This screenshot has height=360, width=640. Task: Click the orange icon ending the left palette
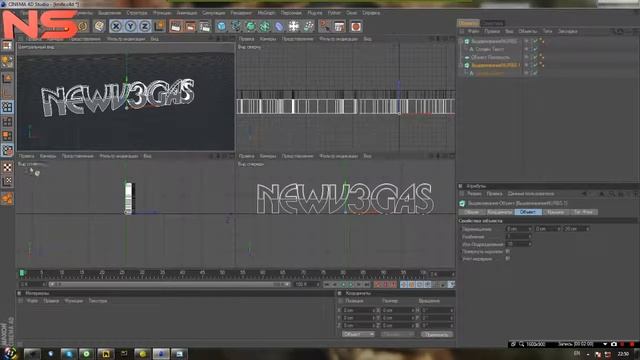[7, 198]
